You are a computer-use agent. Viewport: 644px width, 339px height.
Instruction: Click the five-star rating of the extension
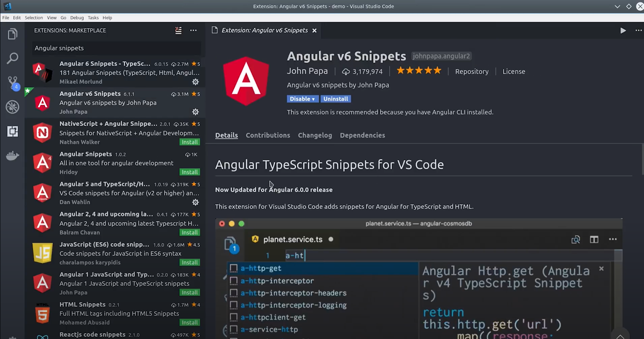[419, 71]
